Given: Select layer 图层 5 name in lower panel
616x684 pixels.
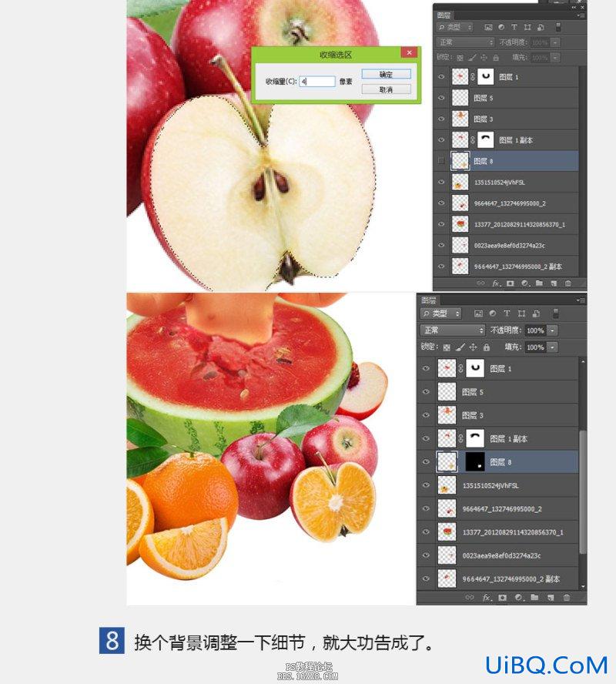Looking at the screenshot, I should (x=472, y=392).
